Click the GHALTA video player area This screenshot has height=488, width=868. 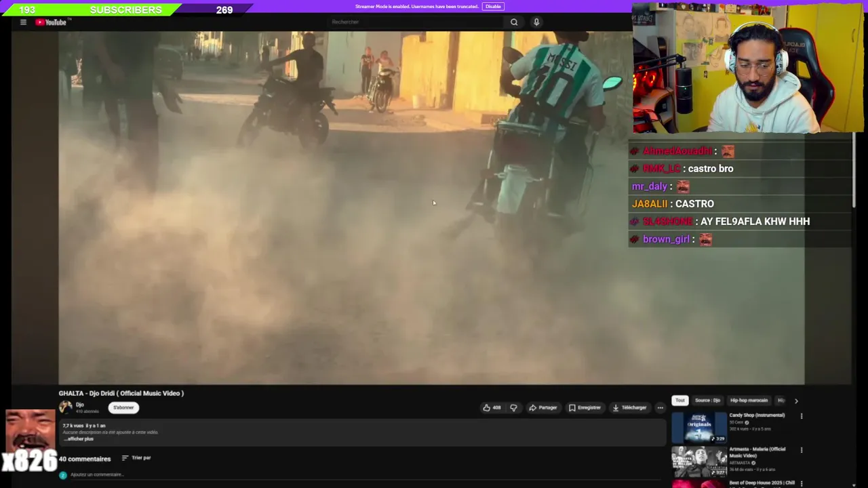click(x=431, y=207)
